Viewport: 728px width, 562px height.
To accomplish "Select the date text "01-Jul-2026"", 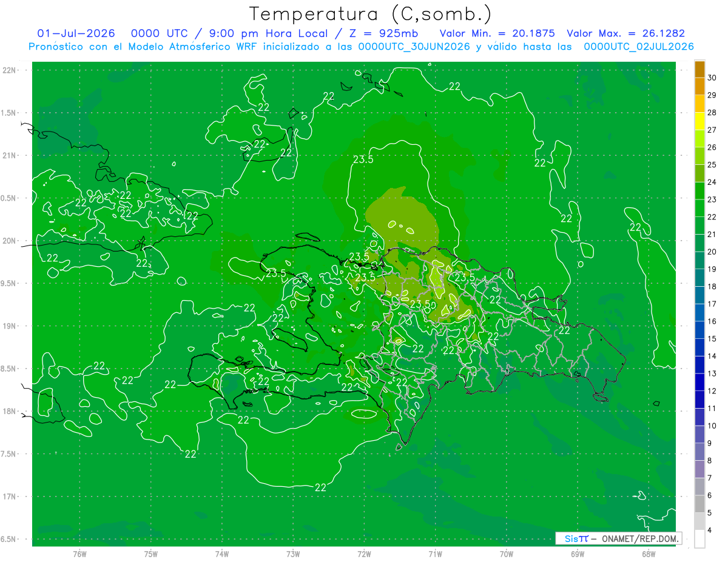I will tap(76, 33).
